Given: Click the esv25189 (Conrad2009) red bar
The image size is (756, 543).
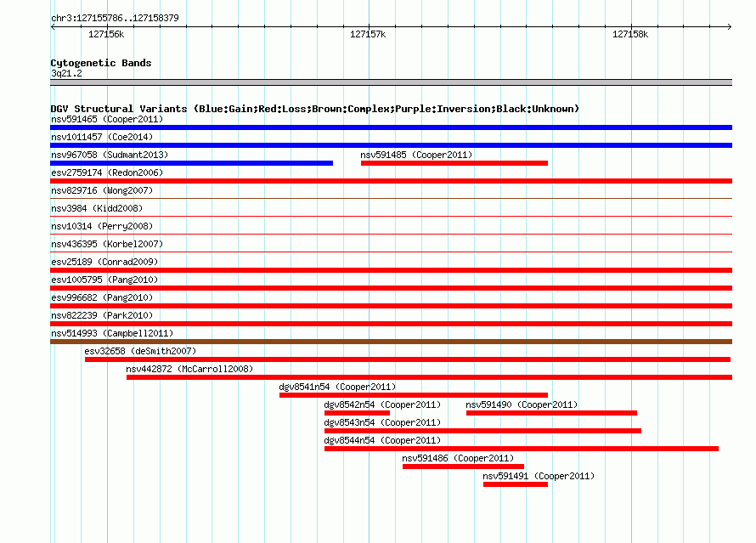Looking at the screenshot, I should 391,270.
